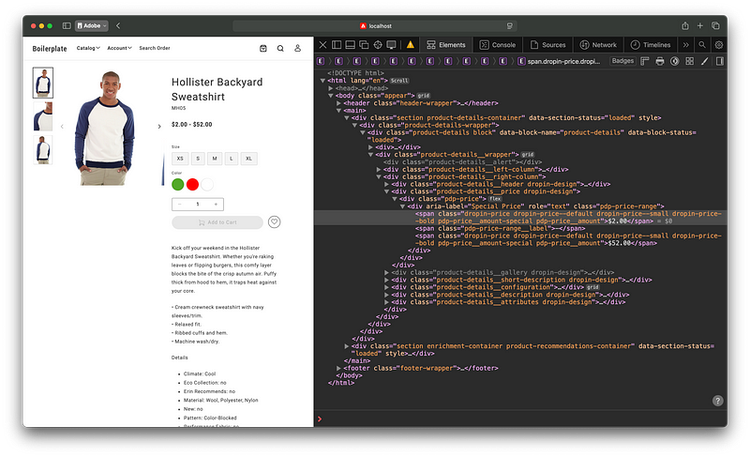
Task: Open user account profile icon
Action: (298, 48)
